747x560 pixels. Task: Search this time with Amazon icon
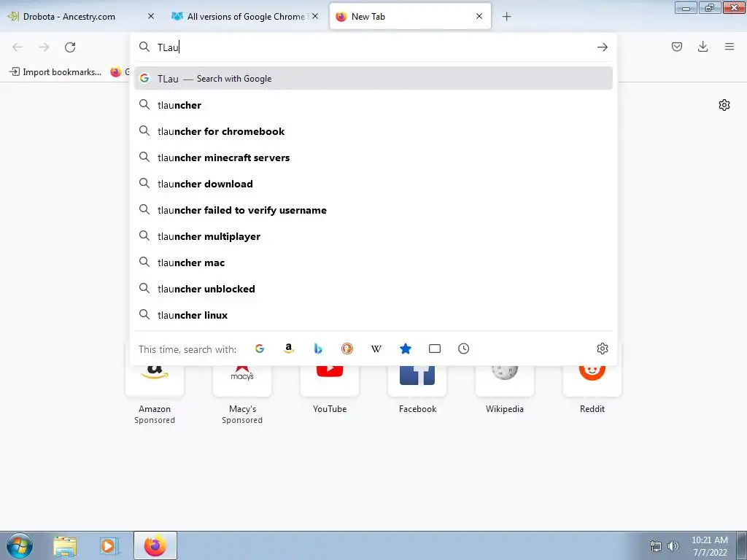[x=289, y=349]
